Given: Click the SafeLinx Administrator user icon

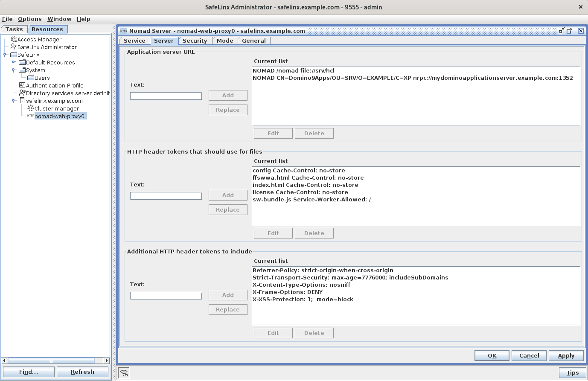Looking at the screenshot, I should [14, 47].
